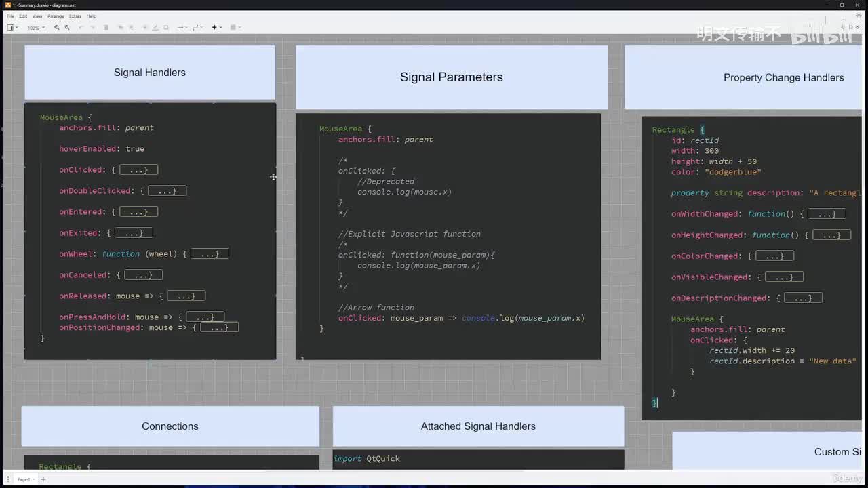Screen dimensions: 868x488
Task: Click the To Back icon
Action: 131,28
